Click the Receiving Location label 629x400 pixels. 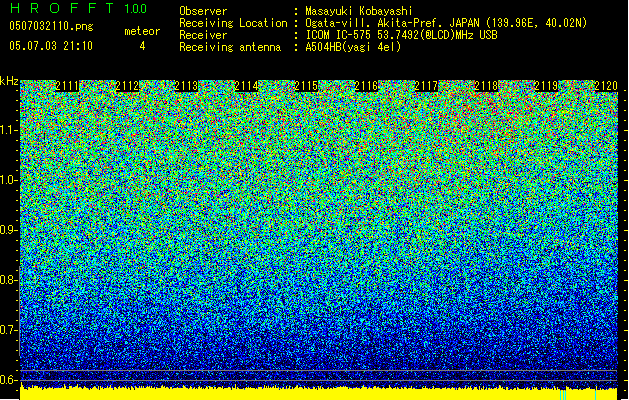coord(233,23)
